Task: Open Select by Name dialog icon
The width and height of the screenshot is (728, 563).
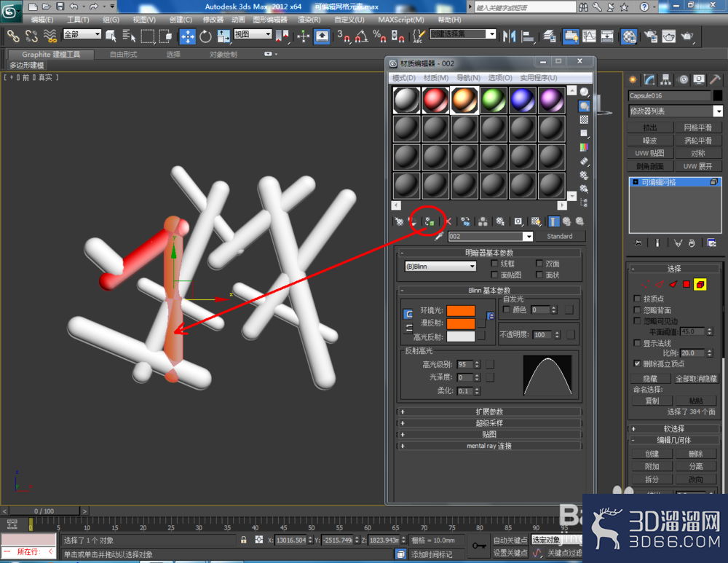Action: (129, 36)
